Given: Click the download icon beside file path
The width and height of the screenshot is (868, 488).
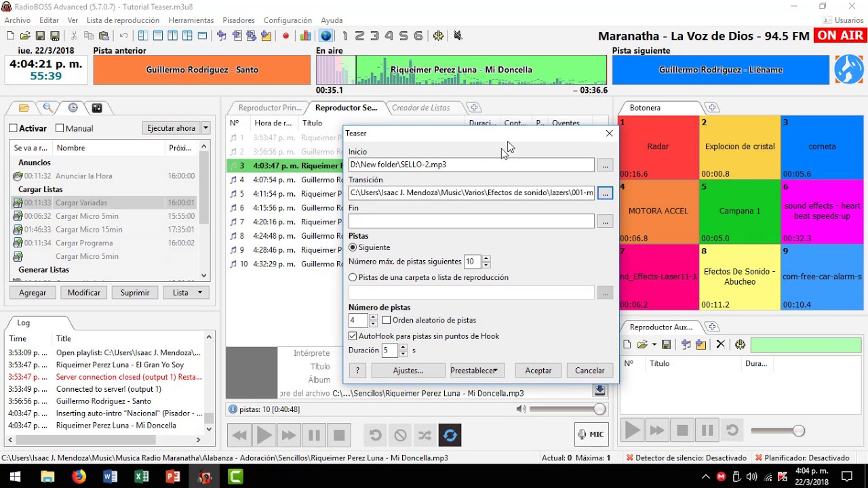Looking at the screenshot, I should 599,390.
